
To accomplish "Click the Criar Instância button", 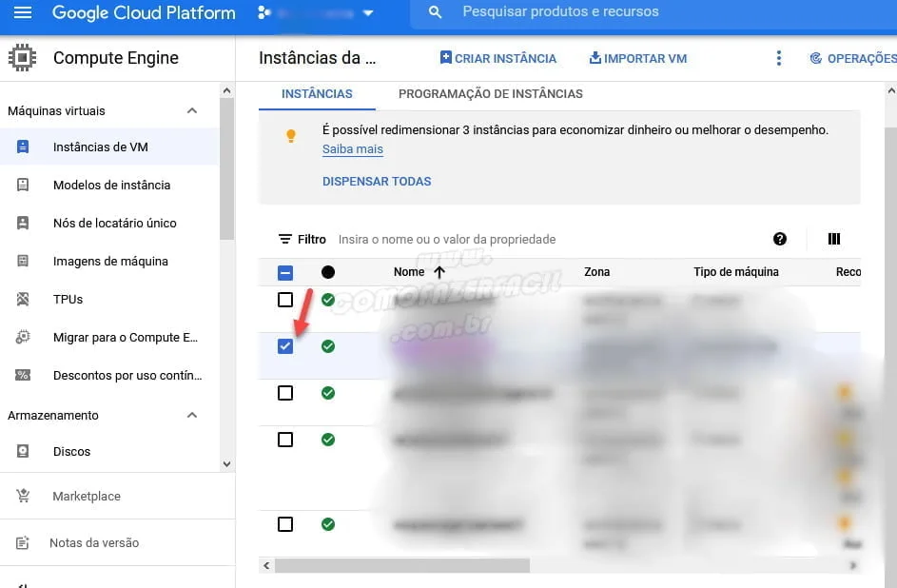I will click(x=497, y=58).
